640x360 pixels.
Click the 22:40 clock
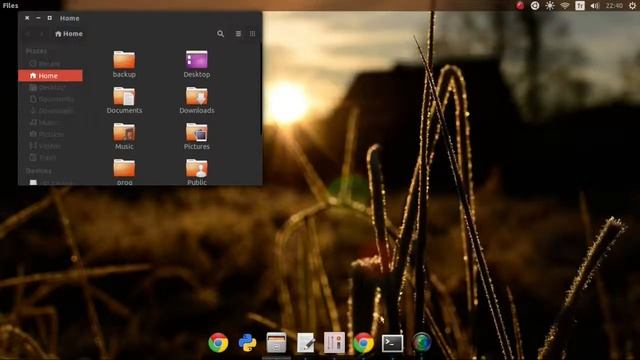pos(614,5)
